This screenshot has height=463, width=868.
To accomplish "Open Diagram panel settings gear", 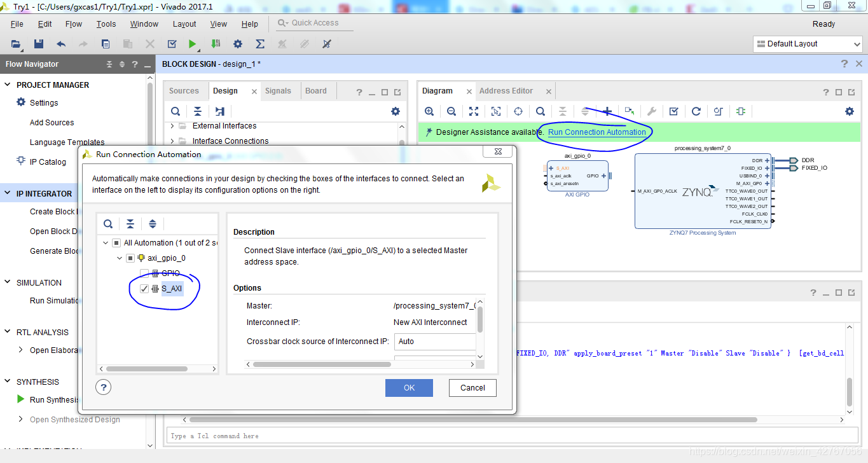I will (x=850, y=111).
